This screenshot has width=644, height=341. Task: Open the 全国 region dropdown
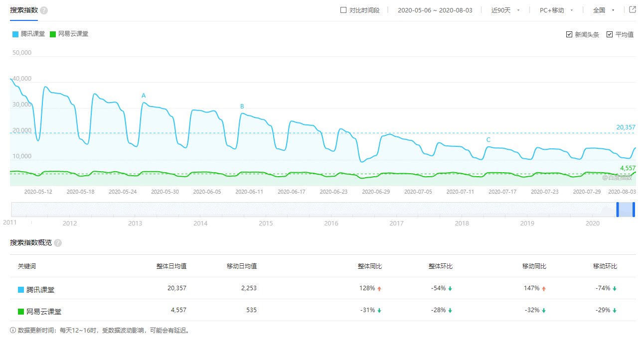[604, 10]
